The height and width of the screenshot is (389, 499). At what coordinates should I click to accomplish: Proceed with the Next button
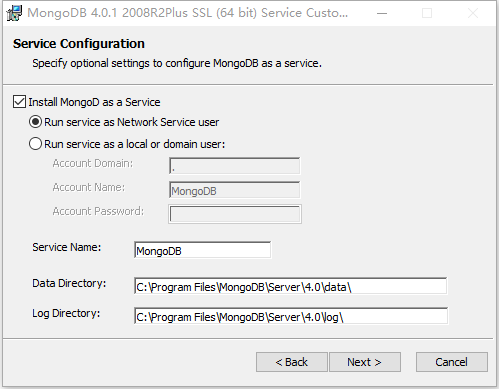[365, 362]
